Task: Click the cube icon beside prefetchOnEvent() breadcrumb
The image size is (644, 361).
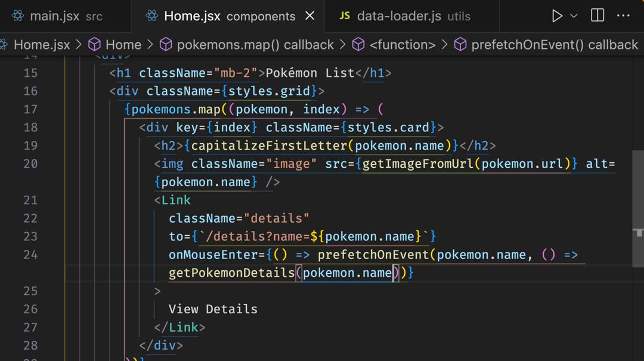Action: pos(460,44)
